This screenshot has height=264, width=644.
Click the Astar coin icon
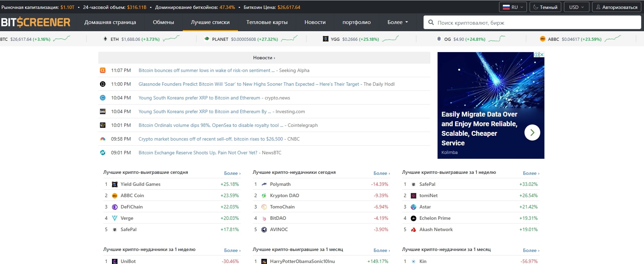coord(414,207)
